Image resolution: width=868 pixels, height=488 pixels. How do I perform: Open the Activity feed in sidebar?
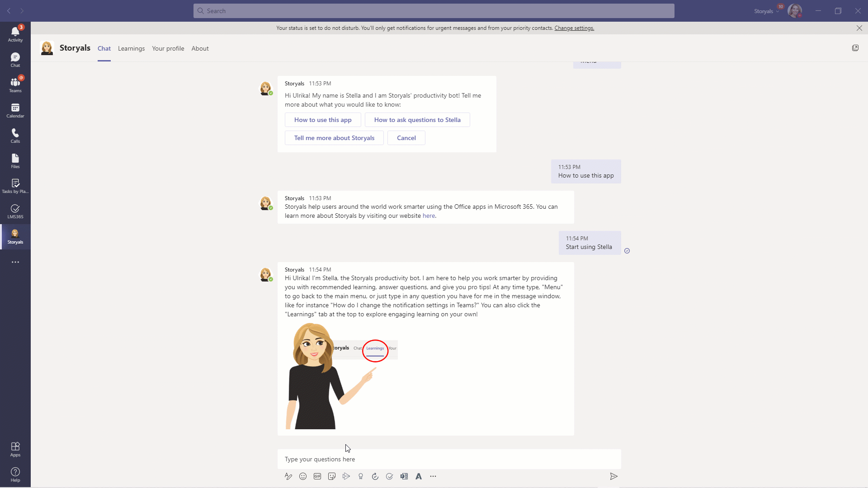click(15, 34)
